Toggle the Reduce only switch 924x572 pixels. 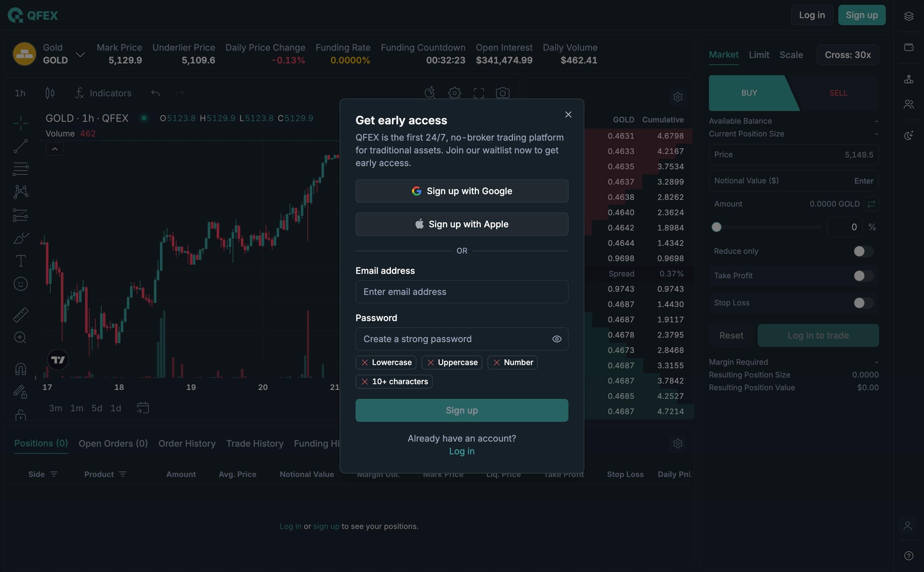click(x=863, y=251)
